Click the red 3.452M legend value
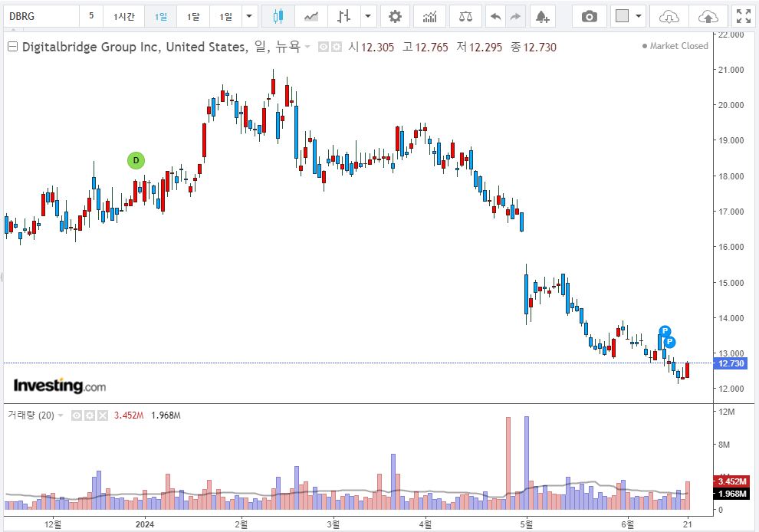Screen dimensions: 759x532 click(x=129, y=415)
